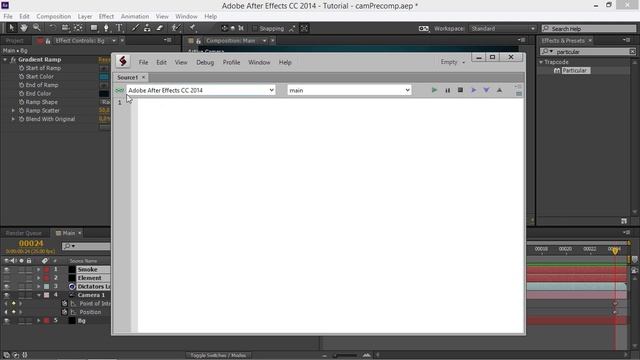The width and height of the screenshot is (640, 360).
Task: Select the Rectangle shape tool
Action: (x=94, y=28)
